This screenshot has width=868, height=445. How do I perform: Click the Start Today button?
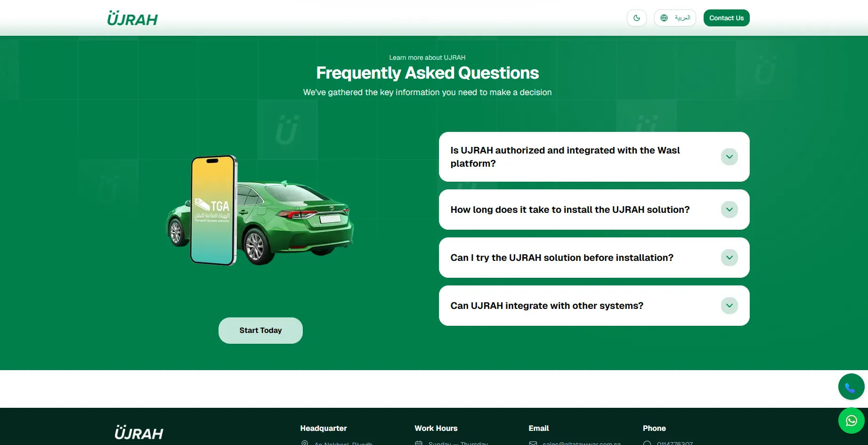[x=260, y=331]
